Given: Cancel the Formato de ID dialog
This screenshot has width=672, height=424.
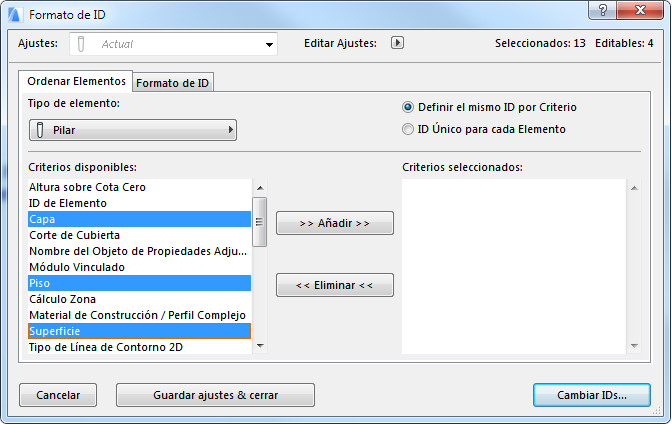Looking at the screenshot, I should (58, 395).
